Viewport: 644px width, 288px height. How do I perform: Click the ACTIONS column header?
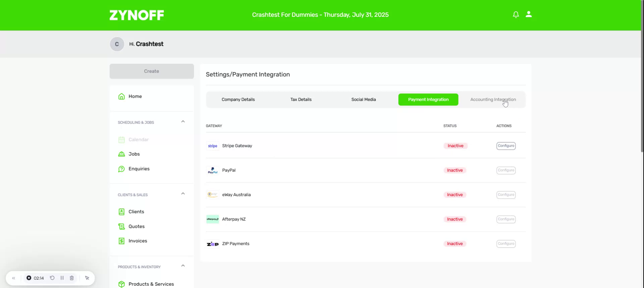pyautogui.click(x=504, y=126)
